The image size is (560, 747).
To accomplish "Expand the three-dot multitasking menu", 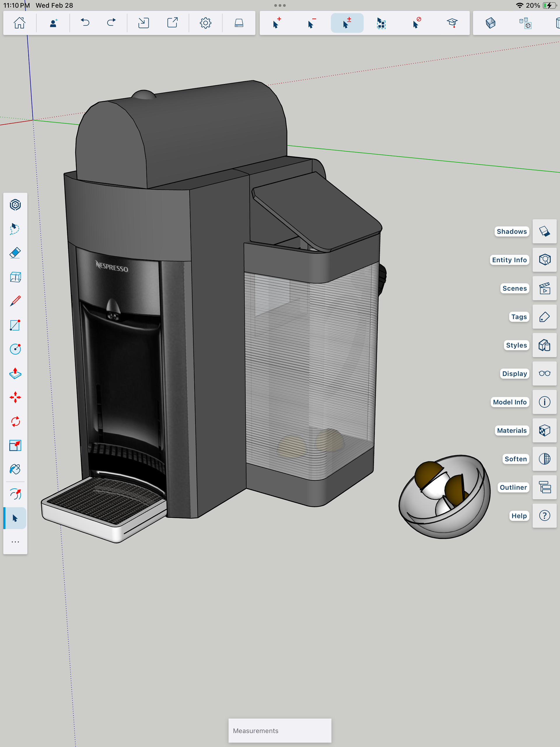I will click(280, 6).
